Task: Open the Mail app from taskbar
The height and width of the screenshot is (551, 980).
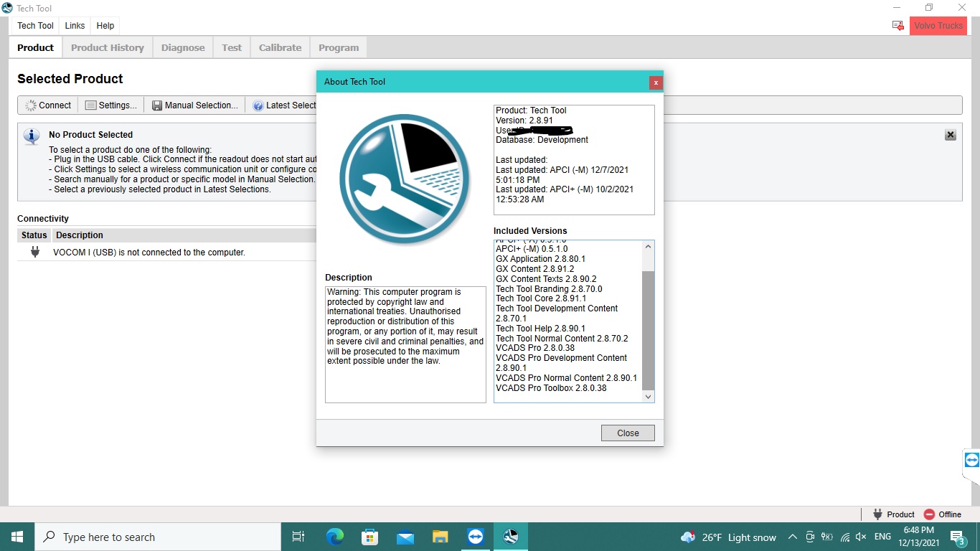Action: tap(405, 537)
